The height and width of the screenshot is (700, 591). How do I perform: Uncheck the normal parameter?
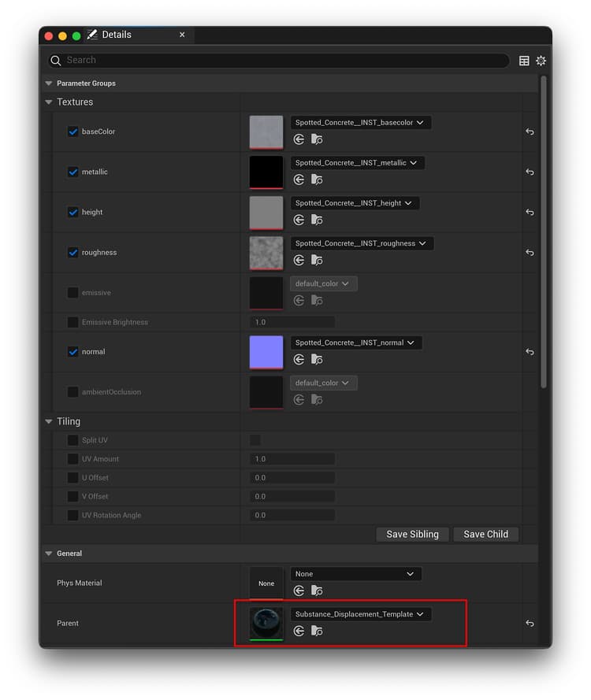(x=72, y=352)
